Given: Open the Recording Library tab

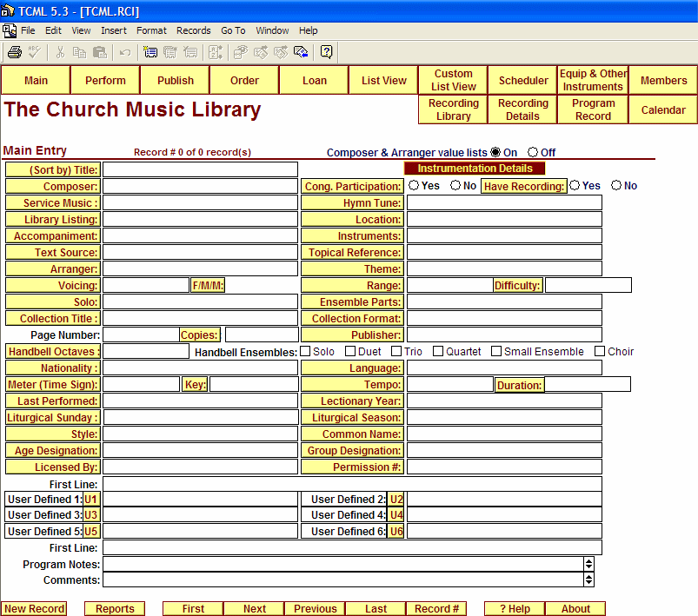Looking at the screenshot, I should (x=453, y=109).
